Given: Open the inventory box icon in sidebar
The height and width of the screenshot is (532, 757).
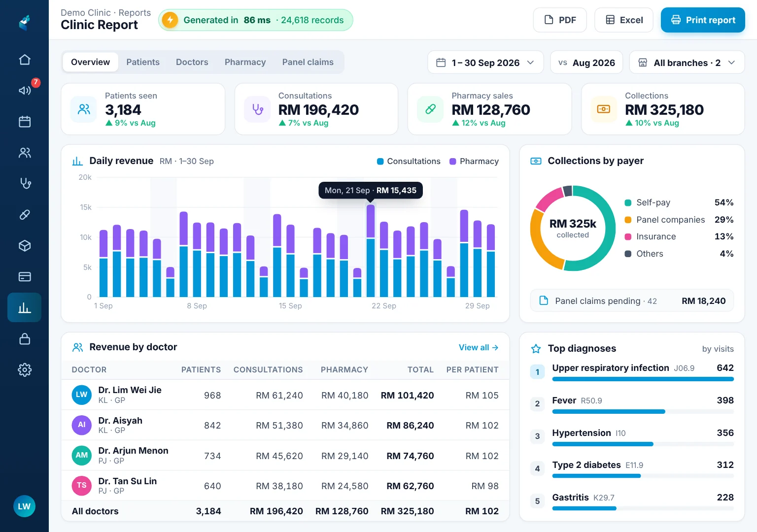Looking at the screenshot, I should pos(25,245).
